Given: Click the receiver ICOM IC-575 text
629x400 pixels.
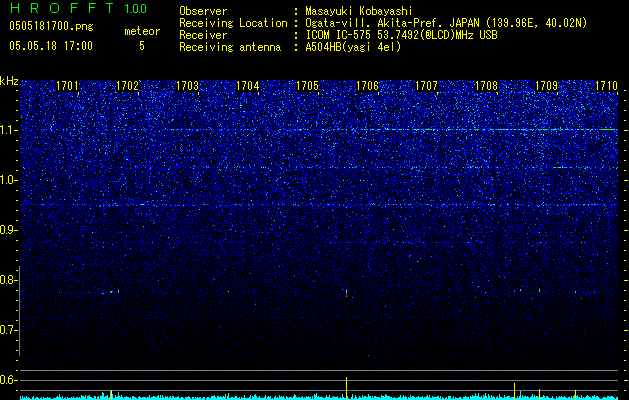Looking at the screenshot, I should [x=338, y=35].
